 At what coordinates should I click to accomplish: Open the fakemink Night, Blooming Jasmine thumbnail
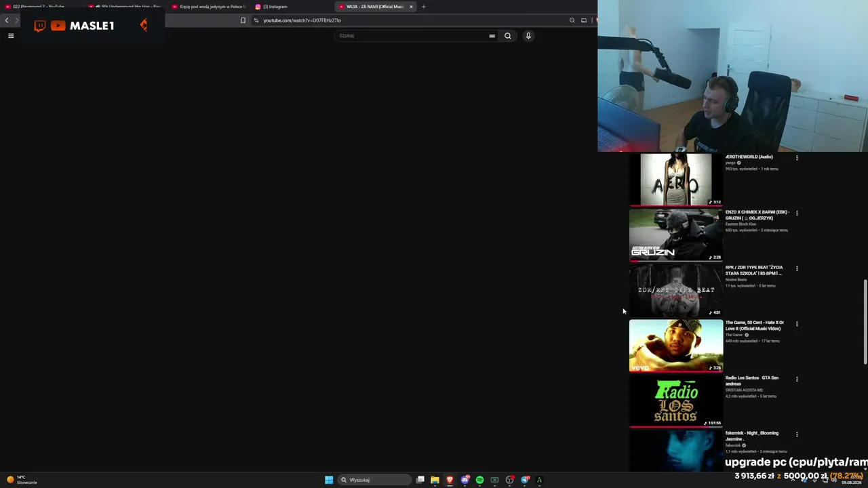(x=676, y=451)
